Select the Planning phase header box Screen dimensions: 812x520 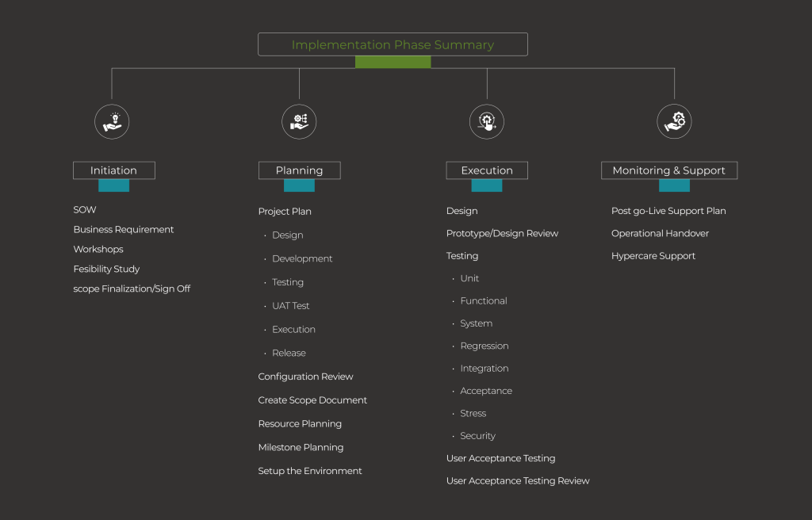pyautogui.click(x=299, y=170)
